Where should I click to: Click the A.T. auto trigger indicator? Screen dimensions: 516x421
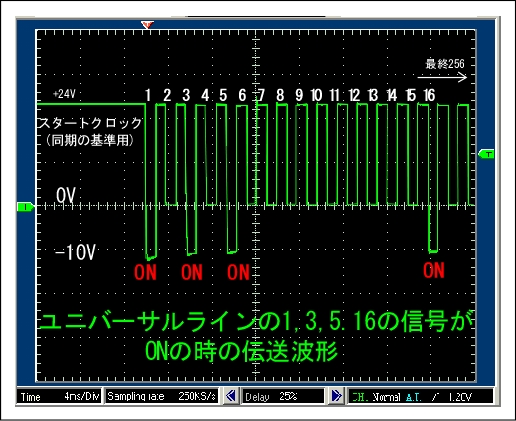click(x=414, y=397)
